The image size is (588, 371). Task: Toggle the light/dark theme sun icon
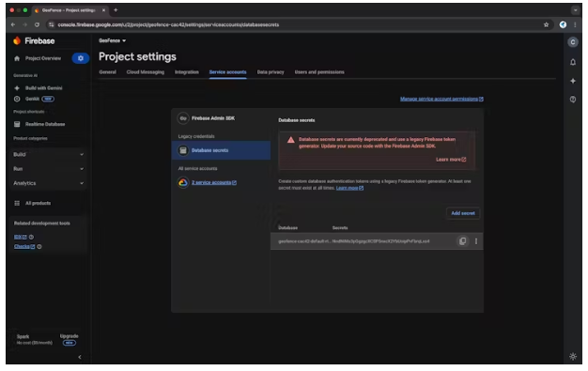[x=573, y=356]
